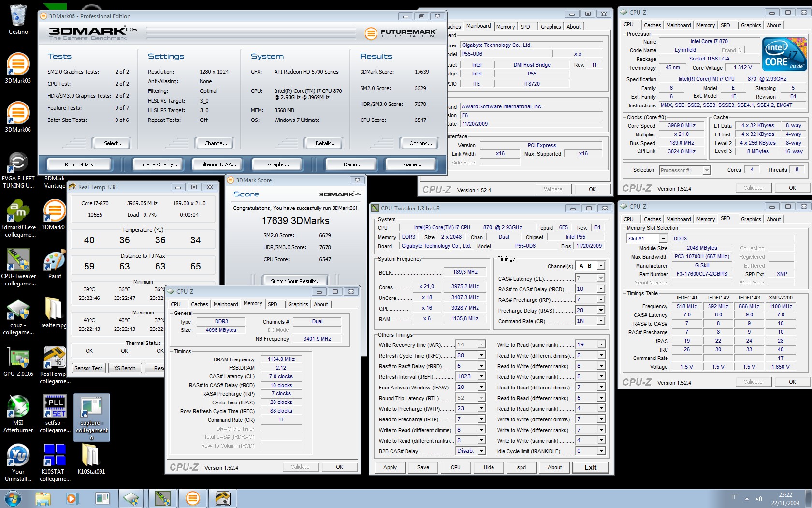
Task: Open the Windows Start menu orb
Action: pos(13,498)
